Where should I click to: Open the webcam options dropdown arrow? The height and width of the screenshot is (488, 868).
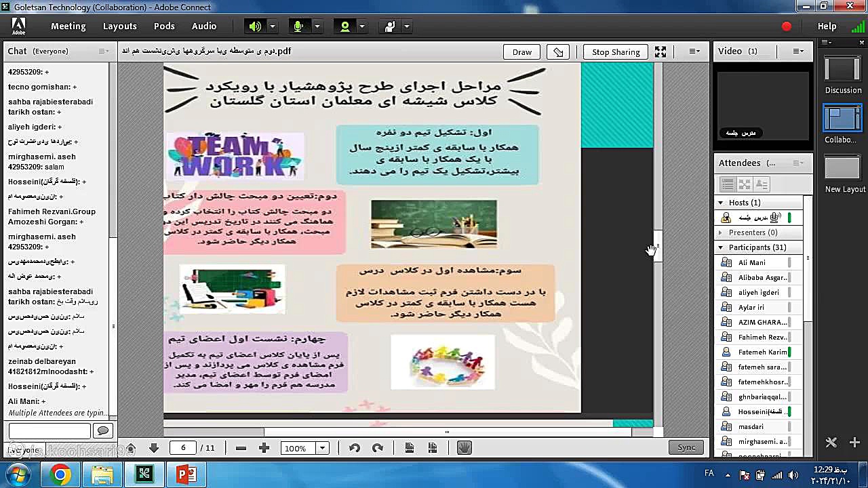click(x=362, y=26)
